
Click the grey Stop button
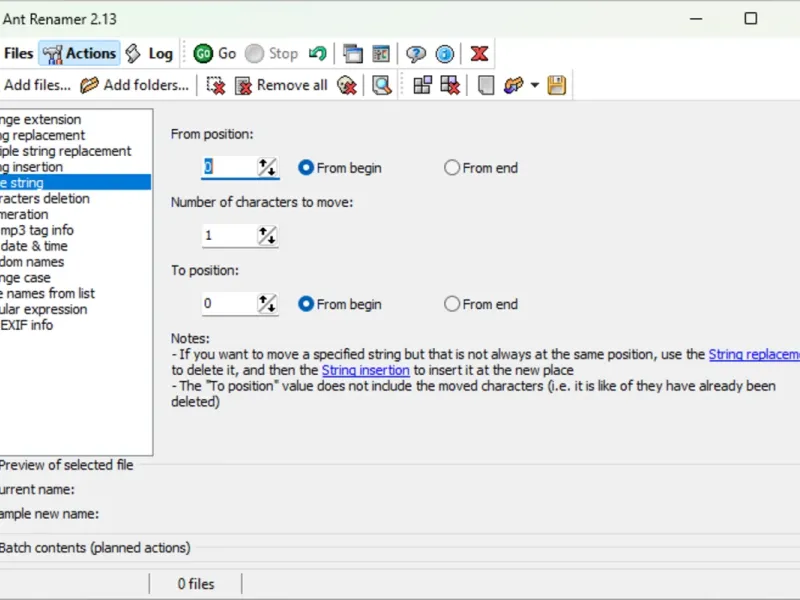[x=271, y=53]
